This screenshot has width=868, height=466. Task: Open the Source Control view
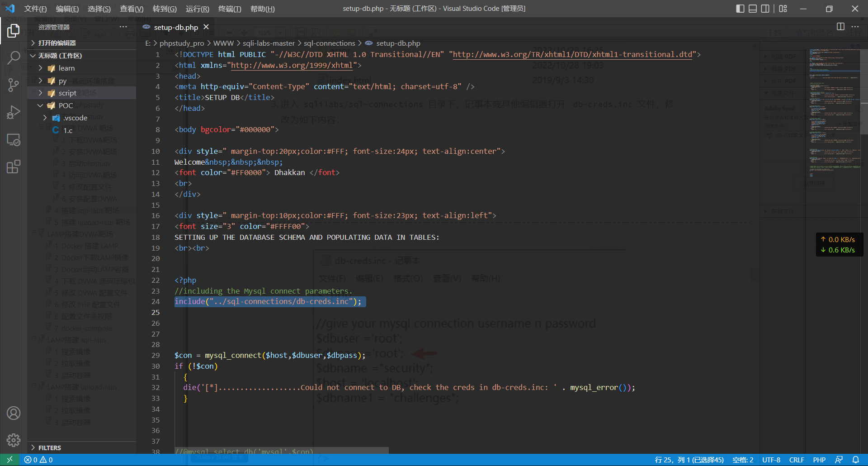(14, 85)
